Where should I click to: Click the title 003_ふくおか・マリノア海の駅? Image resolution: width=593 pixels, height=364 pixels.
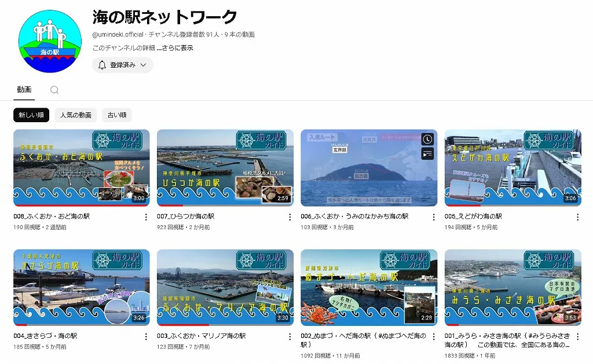pos(202,336)
